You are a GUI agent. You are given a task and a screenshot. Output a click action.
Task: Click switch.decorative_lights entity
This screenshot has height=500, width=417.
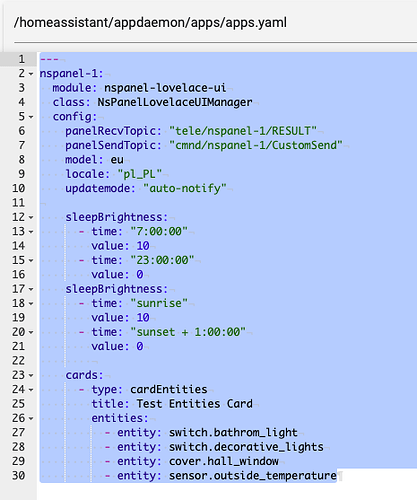coord(246,447)
